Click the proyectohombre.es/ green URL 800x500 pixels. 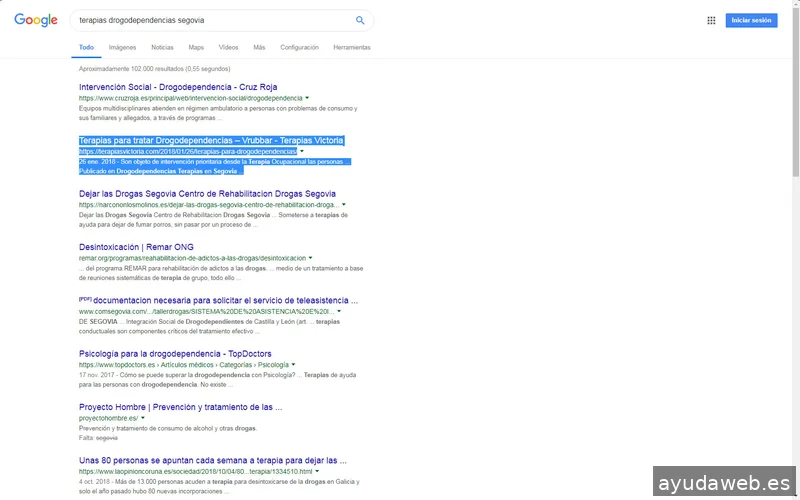(x=108, y=418)
